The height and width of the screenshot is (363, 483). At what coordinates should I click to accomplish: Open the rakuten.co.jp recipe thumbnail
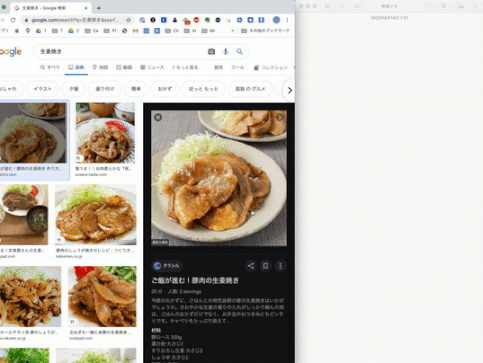tap(31, 296)
